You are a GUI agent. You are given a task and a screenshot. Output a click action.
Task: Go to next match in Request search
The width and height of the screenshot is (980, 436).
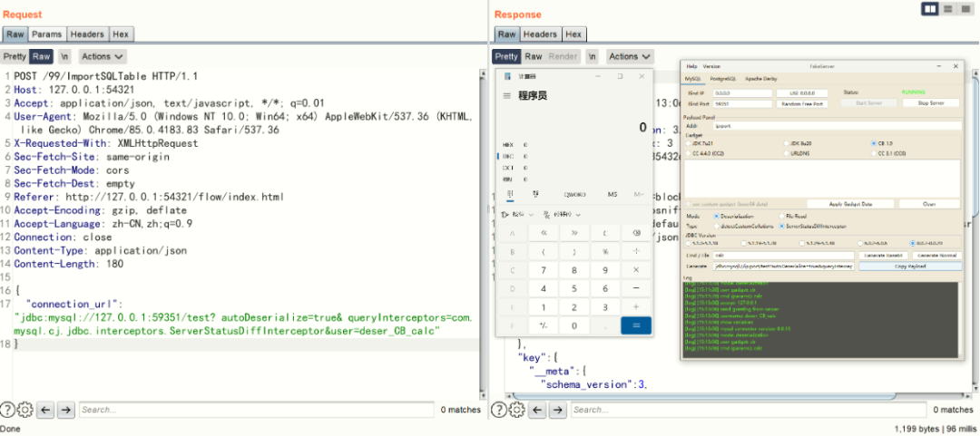coord(65,410)
